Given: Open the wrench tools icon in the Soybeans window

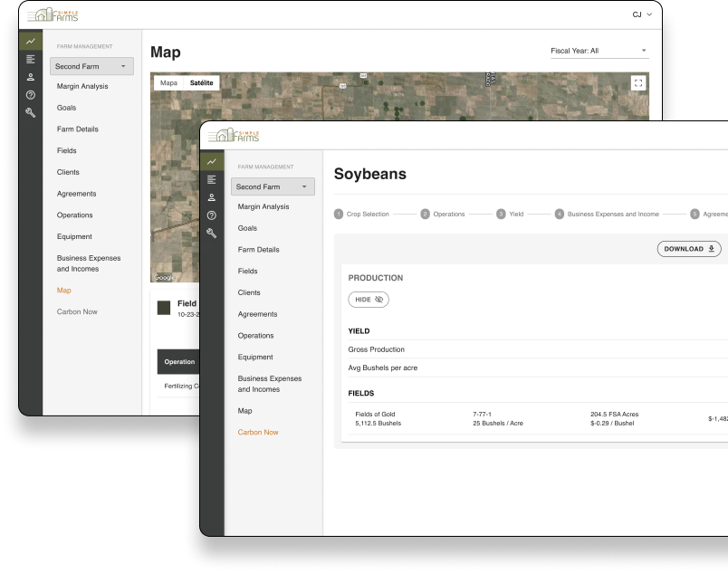Looking at the screenshot, I should click(211, 233).
